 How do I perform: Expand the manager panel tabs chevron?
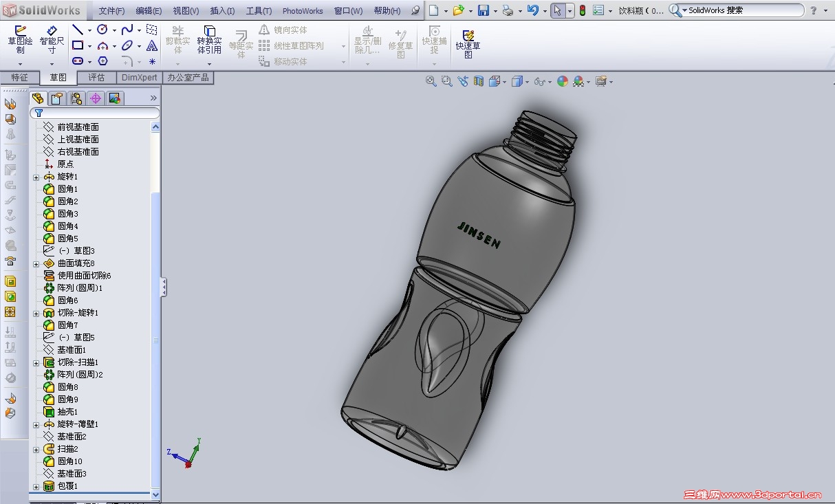[x=153, y=98]
